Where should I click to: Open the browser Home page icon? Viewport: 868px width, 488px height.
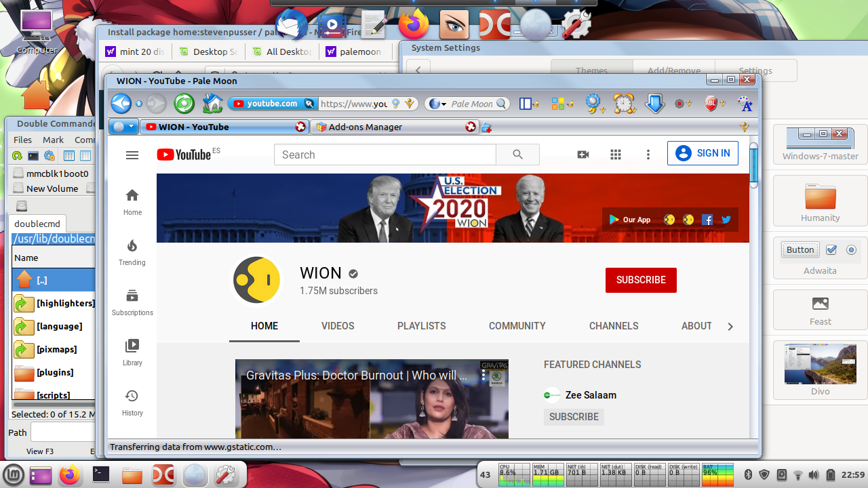tap(212, 104)
